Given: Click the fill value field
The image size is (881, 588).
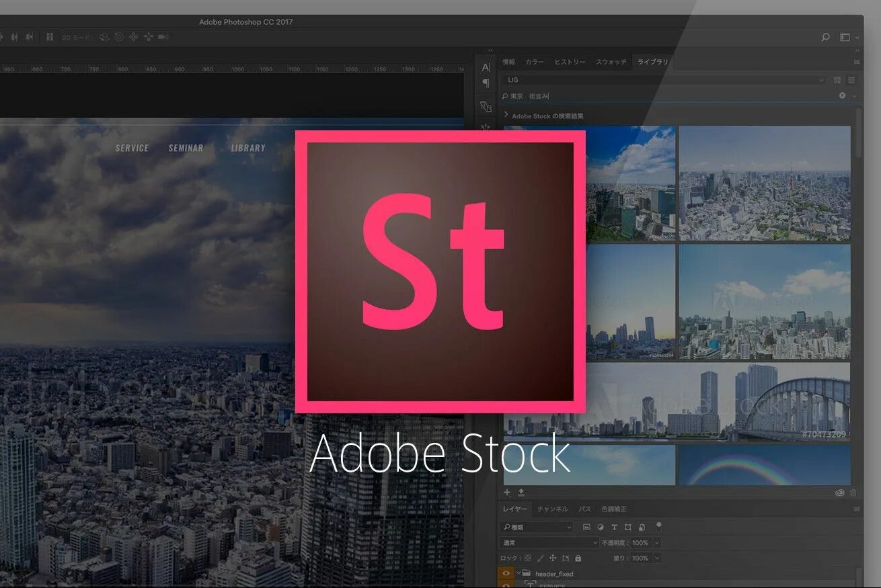Looking at the screenshot, I should [640, 558].
